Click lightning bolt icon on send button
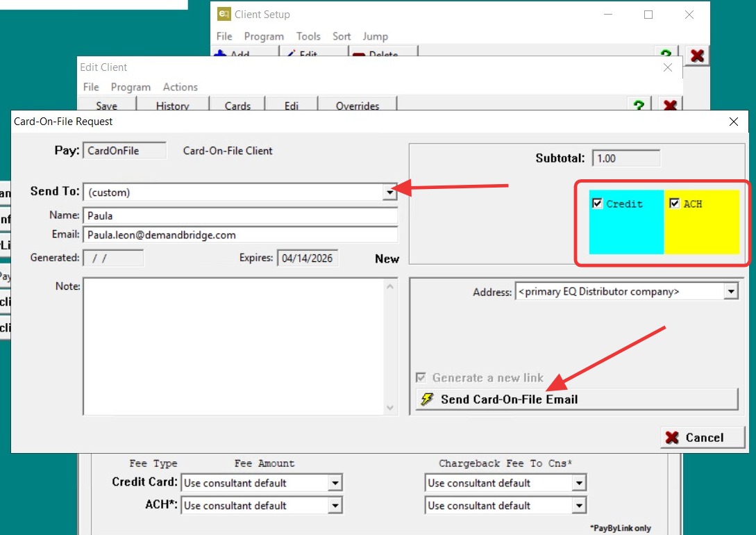This screenshot has height=535, width=756. [427, 399]
